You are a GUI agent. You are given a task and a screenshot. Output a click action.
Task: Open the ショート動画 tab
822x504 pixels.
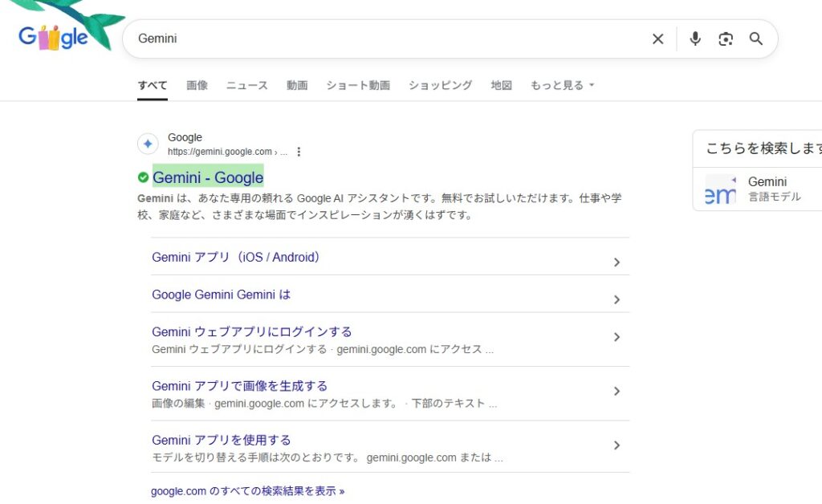tap(358, 85)
